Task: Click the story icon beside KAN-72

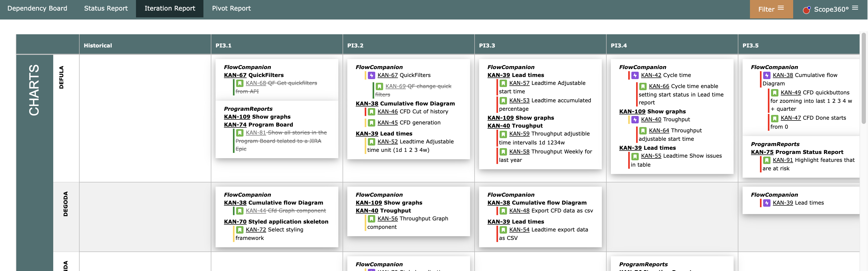Action: coord(240,230)
